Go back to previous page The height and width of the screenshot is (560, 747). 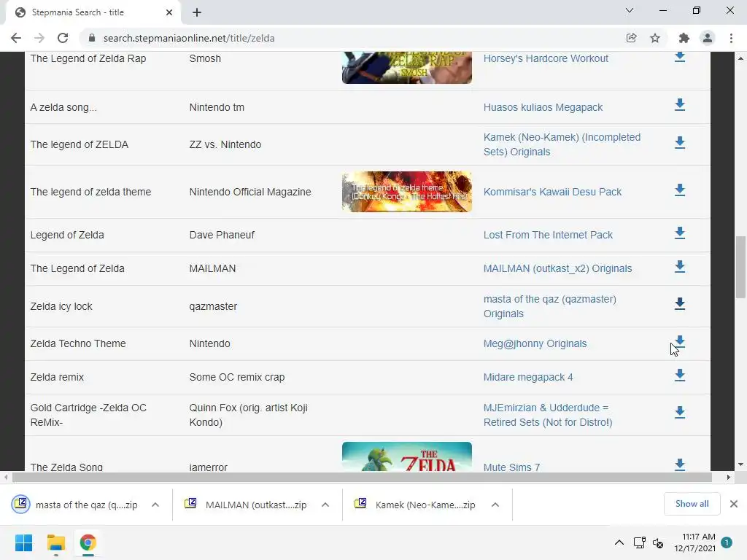tap(16, 38)
